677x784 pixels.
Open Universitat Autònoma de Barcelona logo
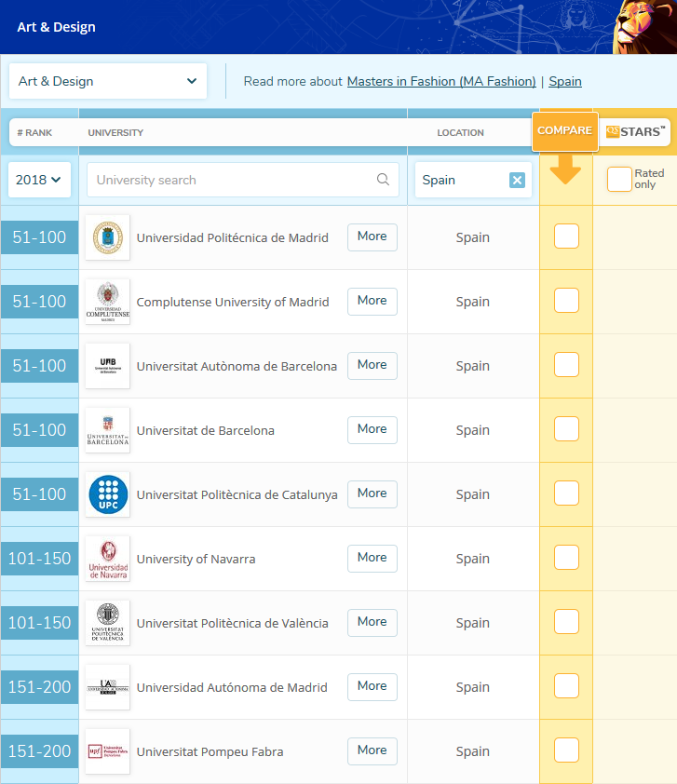point(107,366)
